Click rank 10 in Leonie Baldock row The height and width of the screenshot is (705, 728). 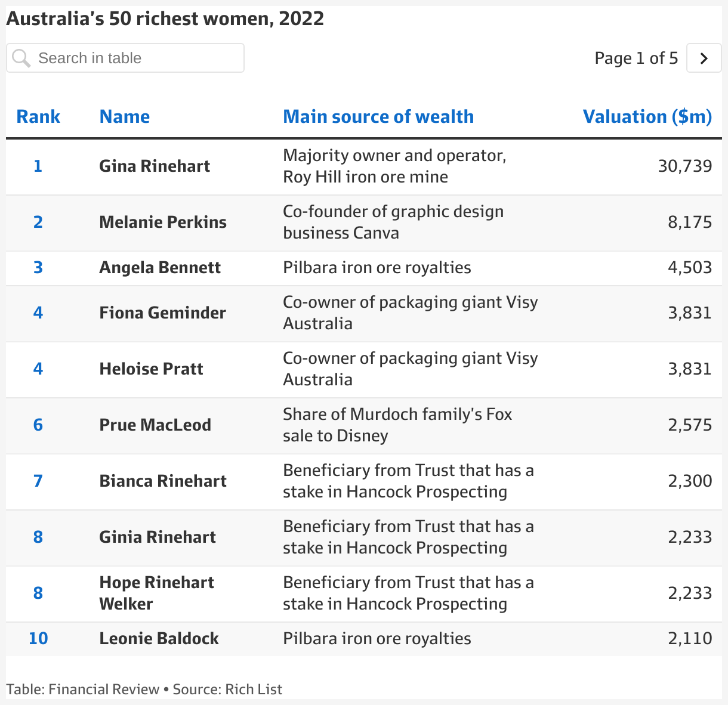point(38,638)
